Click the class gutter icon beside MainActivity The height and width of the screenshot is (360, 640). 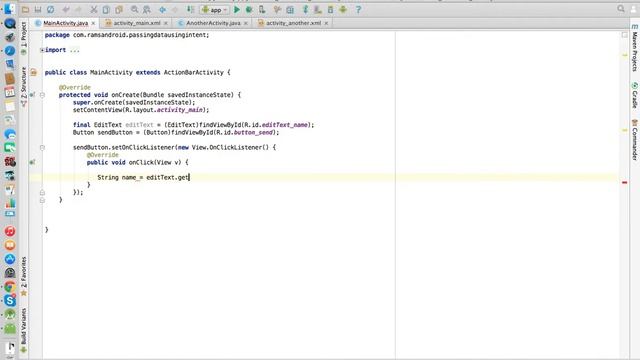[x=33, y=73]
